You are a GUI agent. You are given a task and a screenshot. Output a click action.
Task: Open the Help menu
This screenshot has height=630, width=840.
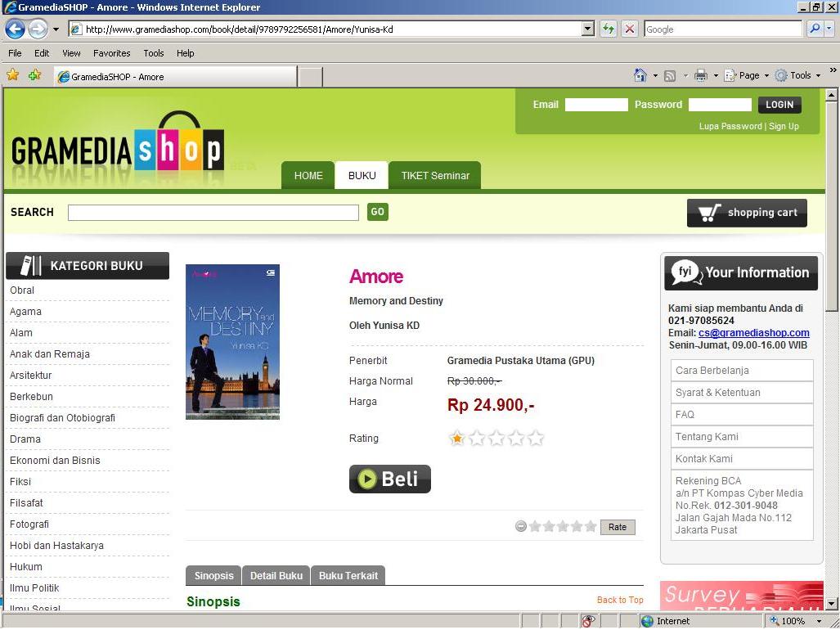coord(186,53)
